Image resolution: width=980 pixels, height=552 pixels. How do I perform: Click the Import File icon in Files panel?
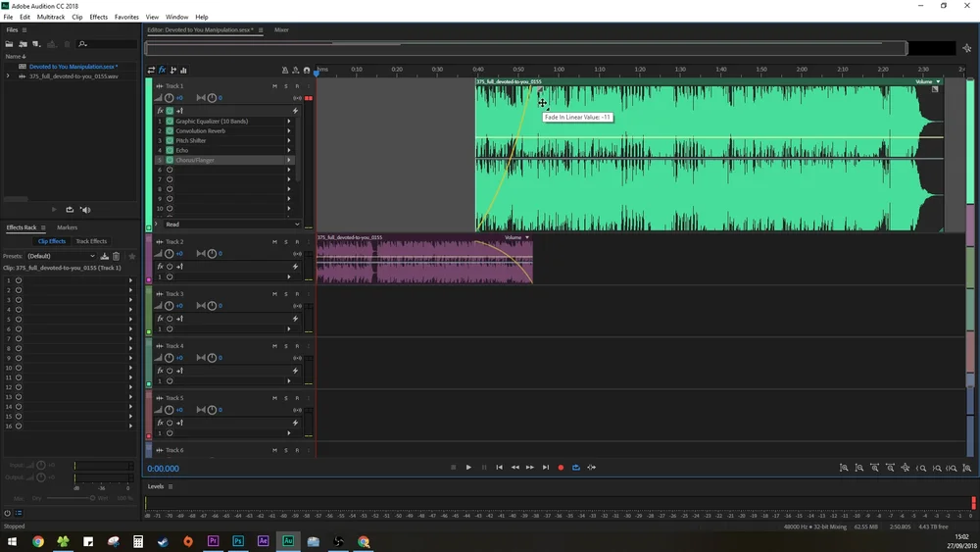tap(24, 44)
